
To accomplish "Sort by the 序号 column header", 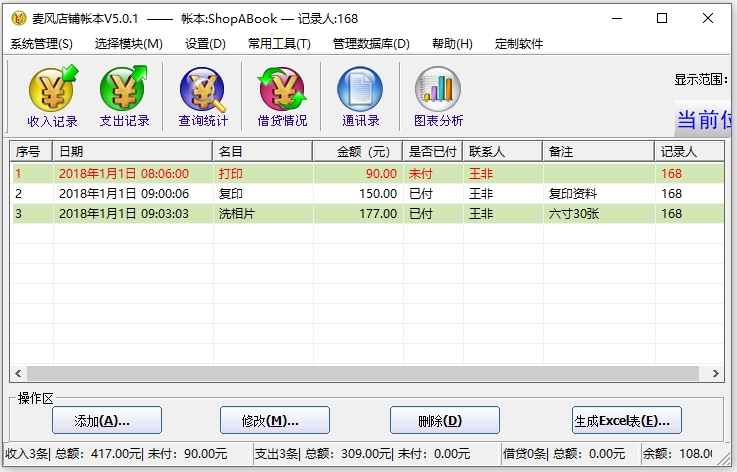I will point(31,151).
